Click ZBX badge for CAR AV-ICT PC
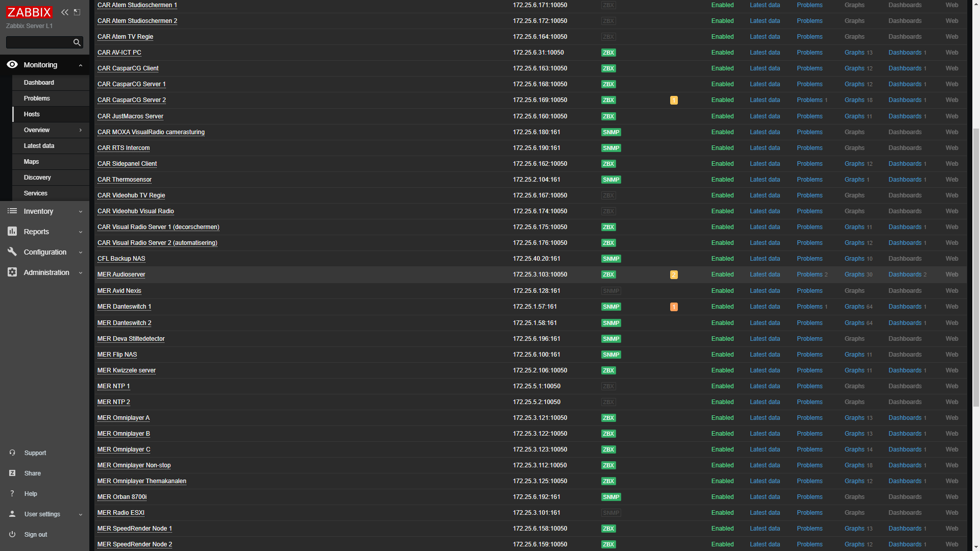The height and width of the screenshot is (551, 980). click(x=608, y=53)
